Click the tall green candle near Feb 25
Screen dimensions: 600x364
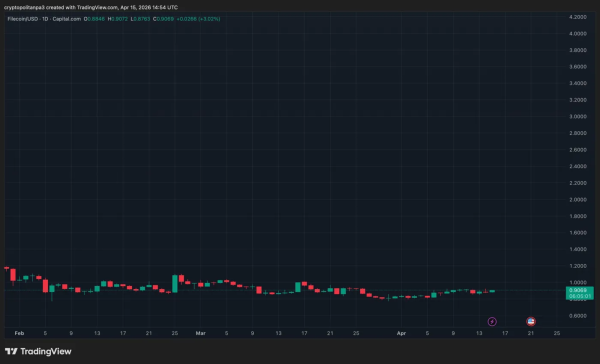tap(174, 283)
